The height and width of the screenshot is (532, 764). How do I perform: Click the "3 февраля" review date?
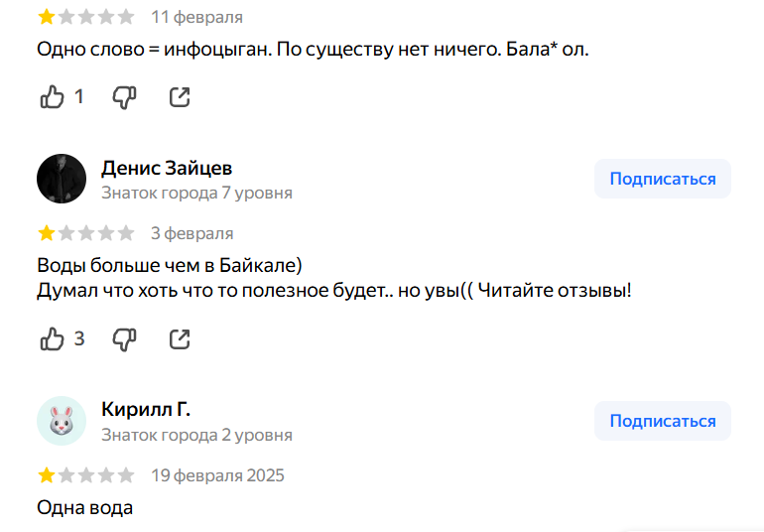pos(192,233)
